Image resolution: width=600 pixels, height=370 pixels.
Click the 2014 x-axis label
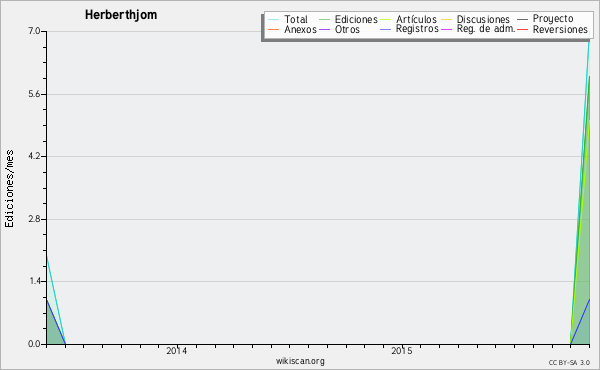pyautogui.click(x=176, y=351)
